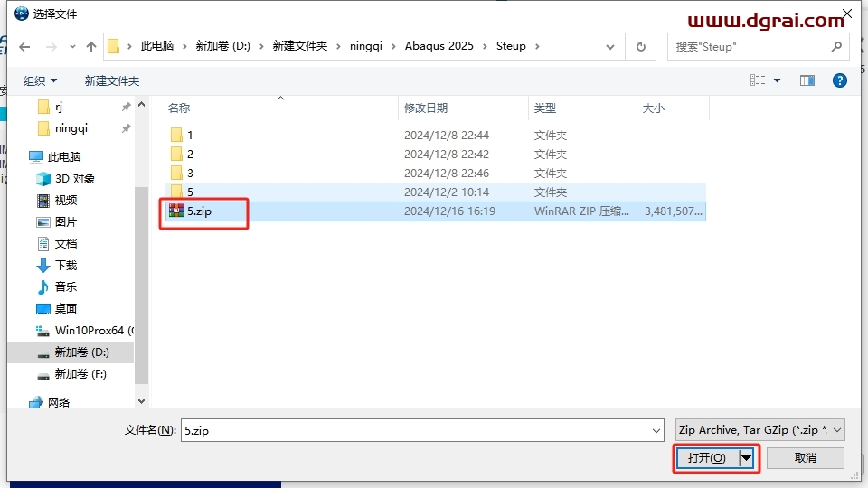This screenshot has height=488, width=868.
Task: Open 桌面 in sidebar
Action: [x=66, y=309]
